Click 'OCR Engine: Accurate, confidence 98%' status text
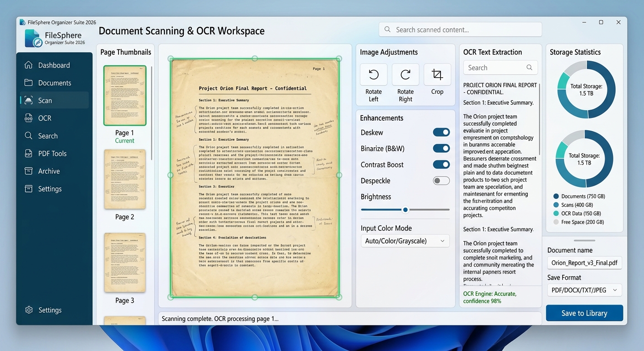The image size is (644, 351). point(490,297)
